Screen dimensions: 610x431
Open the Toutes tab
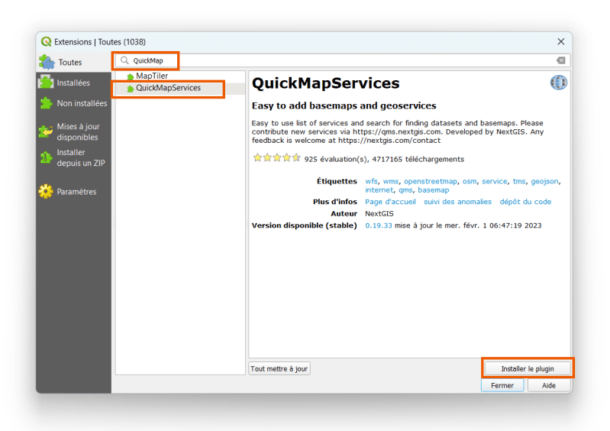coord(74,62)
